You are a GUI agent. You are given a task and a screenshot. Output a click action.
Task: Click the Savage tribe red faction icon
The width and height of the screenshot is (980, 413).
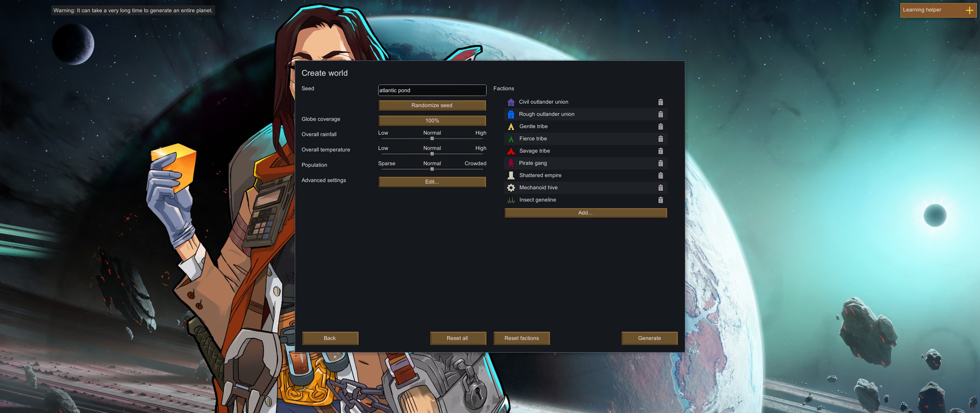coord(511,151)
